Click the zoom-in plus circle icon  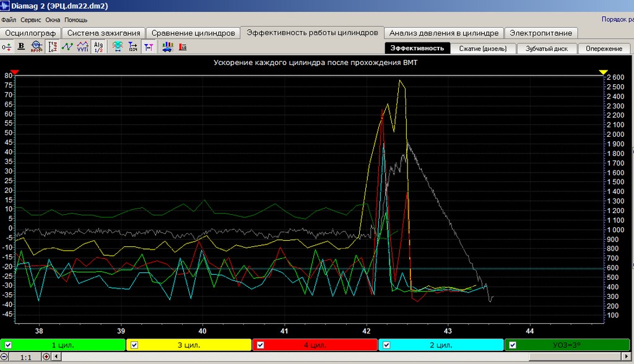[46, 357]
